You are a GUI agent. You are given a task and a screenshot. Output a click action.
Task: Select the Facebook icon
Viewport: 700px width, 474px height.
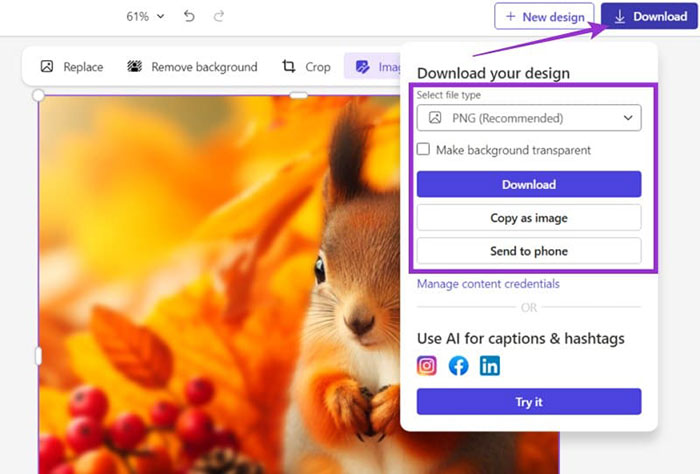pyautogui.click(x=458, y=365)
